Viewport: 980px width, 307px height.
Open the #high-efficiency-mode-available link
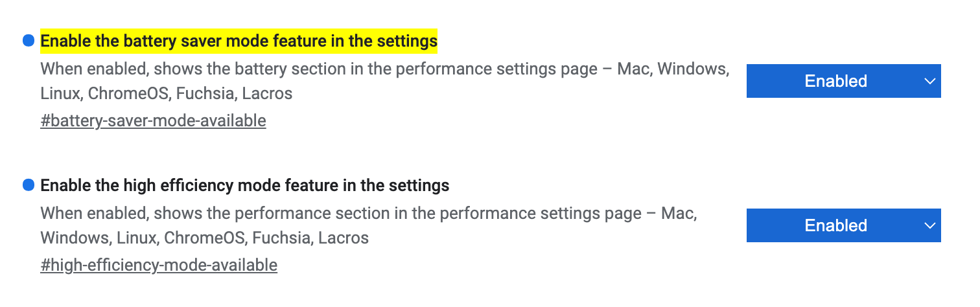click(159, 265)
